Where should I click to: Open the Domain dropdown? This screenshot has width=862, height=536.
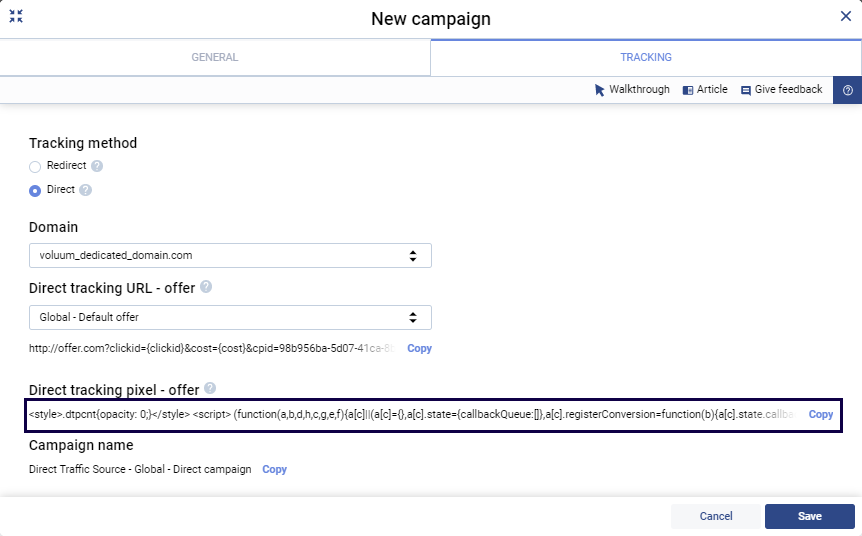(x=230, y=255)
